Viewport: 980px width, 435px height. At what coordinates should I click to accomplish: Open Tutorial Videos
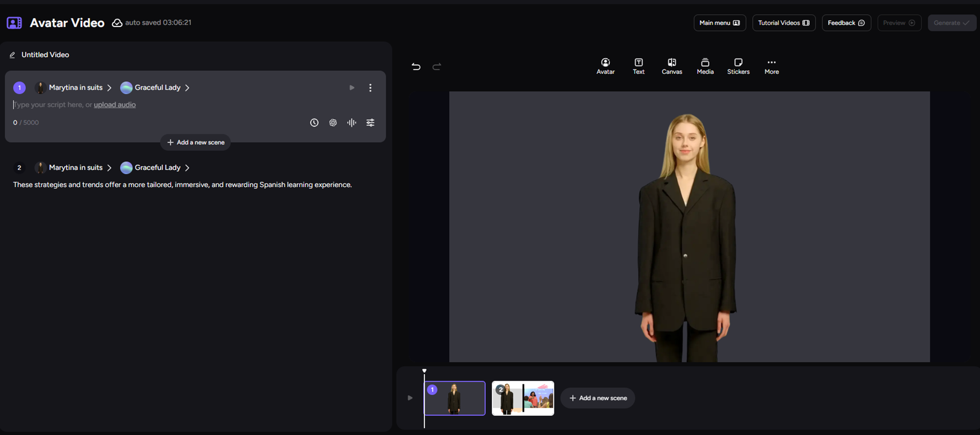[784, 23]
